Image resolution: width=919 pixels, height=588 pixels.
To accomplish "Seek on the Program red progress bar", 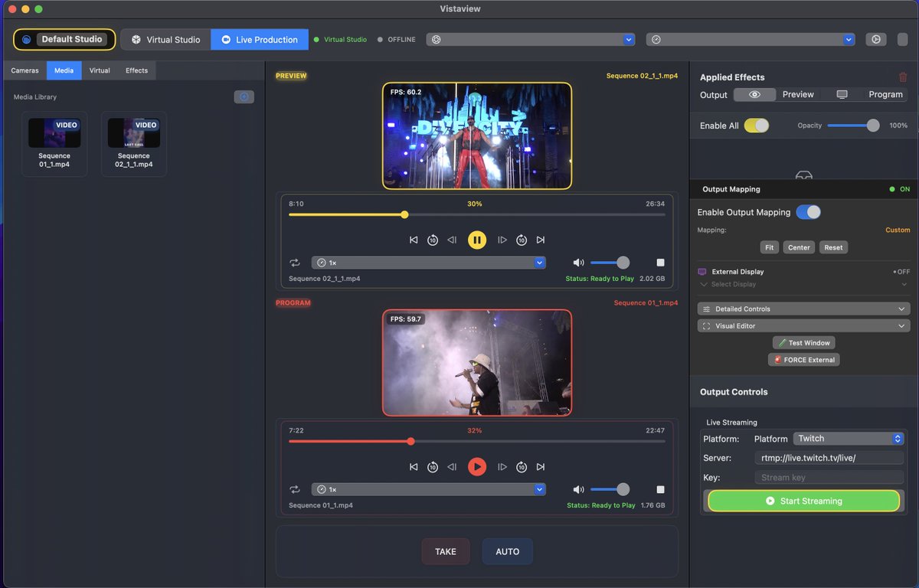I will tap(476, 442).
